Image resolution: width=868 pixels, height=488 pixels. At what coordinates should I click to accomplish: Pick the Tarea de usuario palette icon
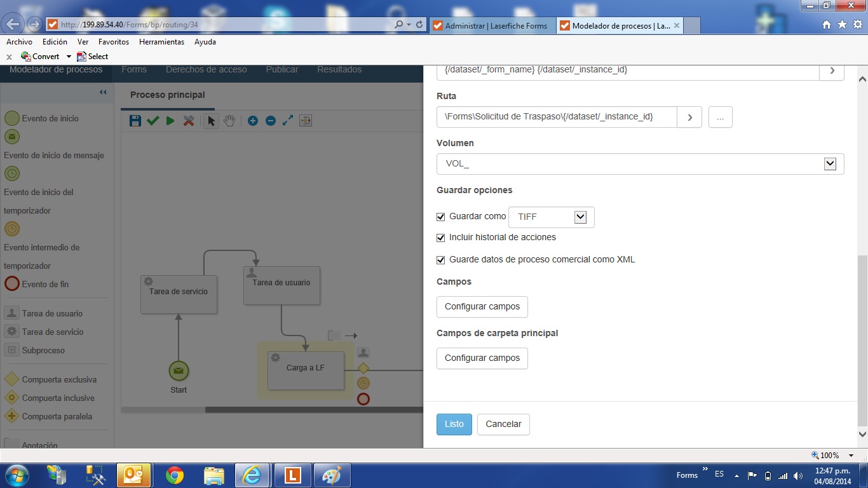click(x=11, y=313)
